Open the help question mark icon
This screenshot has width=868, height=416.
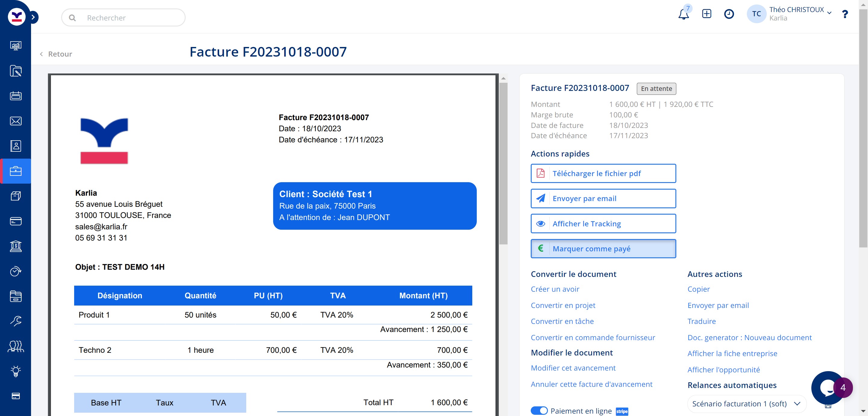pos(845,14)
